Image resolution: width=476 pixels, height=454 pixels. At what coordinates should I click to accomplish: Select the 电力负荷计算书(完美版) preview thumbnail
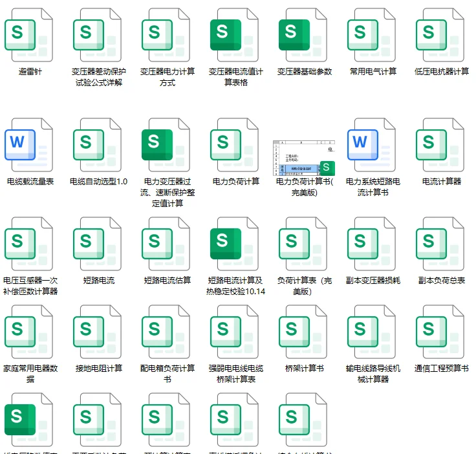304,158
